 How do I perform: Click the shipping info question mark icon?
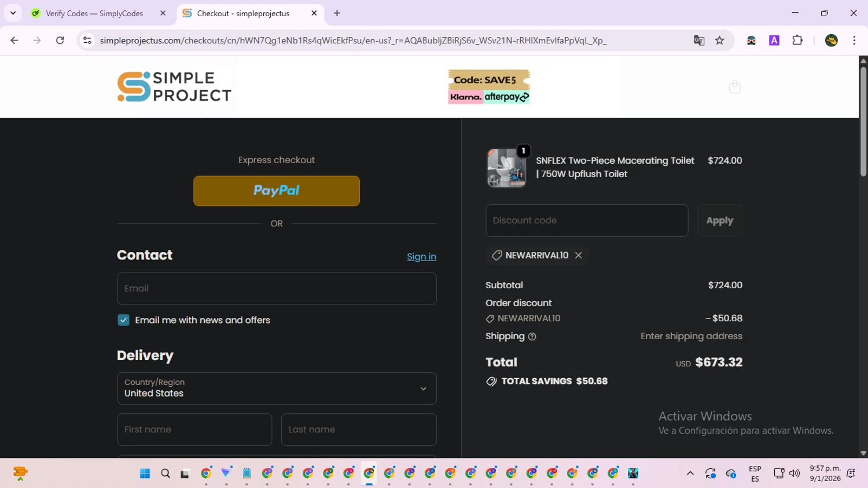click(532, 336)
